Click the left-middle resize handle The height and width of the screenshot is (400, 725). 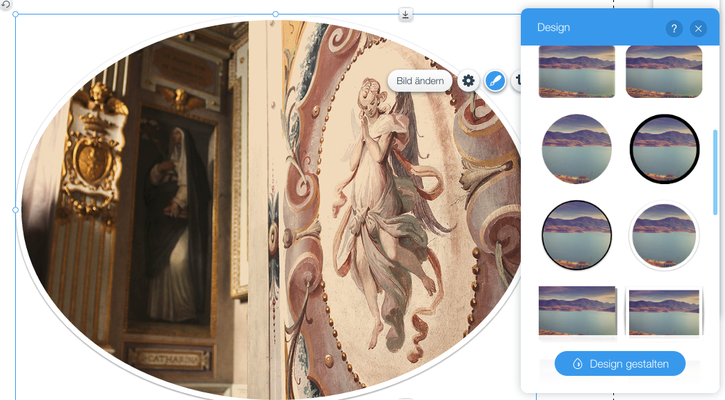click(15, 210)
